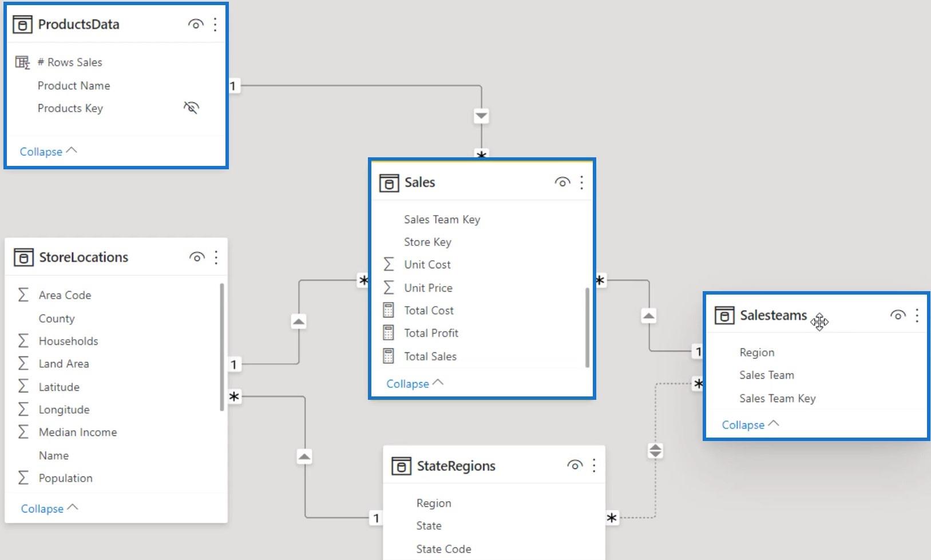This screenshot has width=931, height=560.
Task: Click sigma icon beside Land Area
Action: (23, 363)
